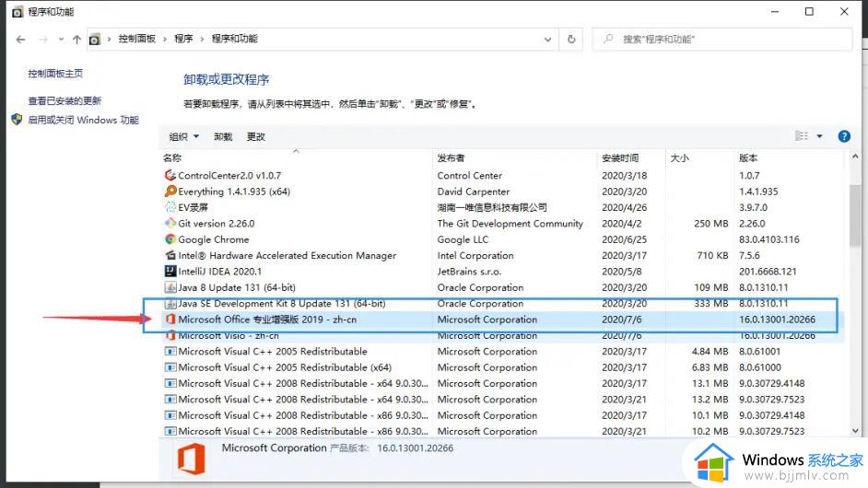Viewport: 868px width, 488px height.
Task: Go up one folder level arrow
Action: pos(77,40)
